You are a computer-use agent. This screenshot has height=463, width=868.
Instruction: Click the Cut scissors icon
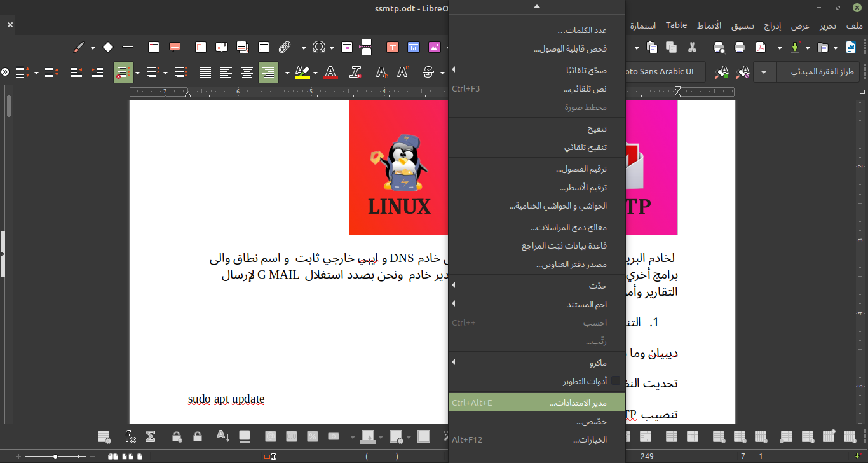692,47
